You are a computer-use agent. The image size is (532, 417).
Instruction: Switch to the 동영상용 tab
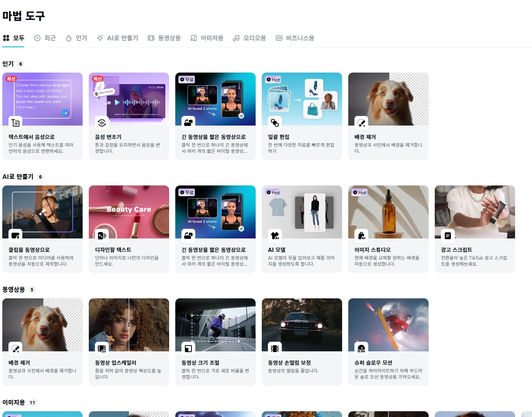[x=164, y=38]
